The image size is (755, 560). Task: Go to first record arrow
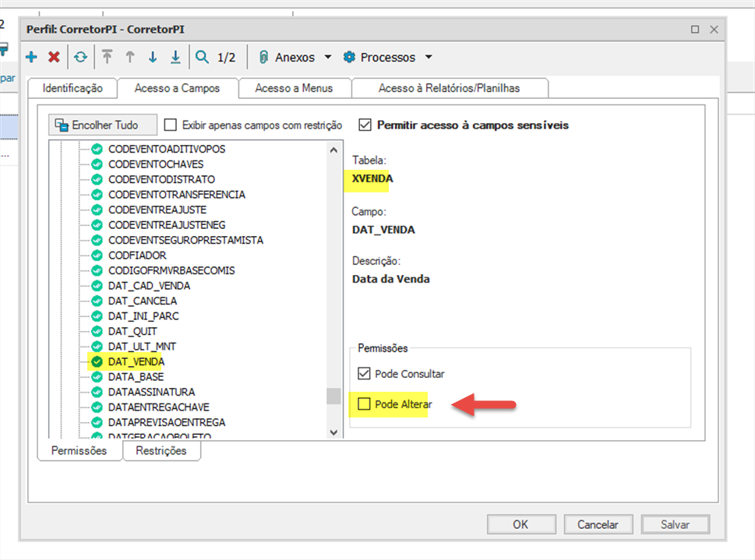tap(107, 57)
